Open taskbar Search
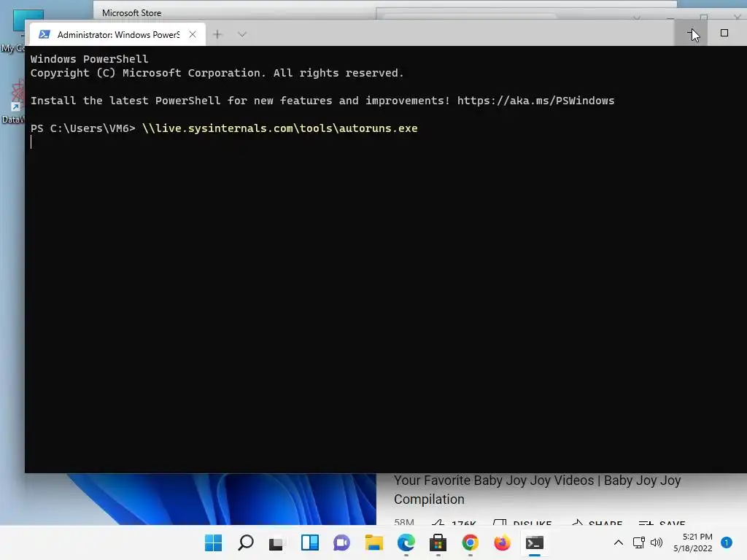This screenshot has width=747, height=560. click(x=245, y=542)
